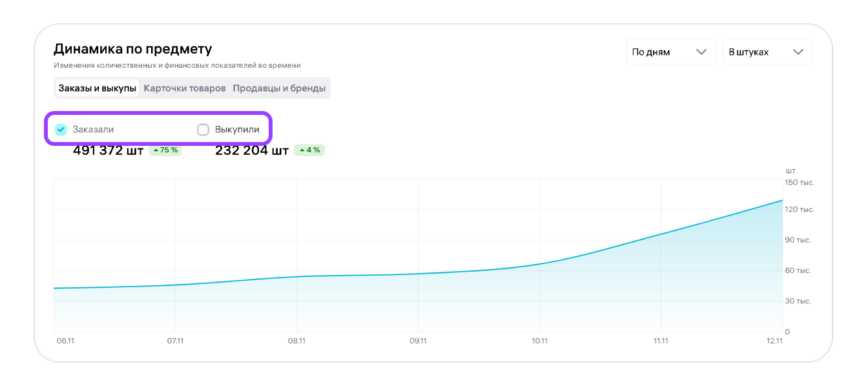
Task: Enable the Выкупили checkbox
Action: point(203,129)
